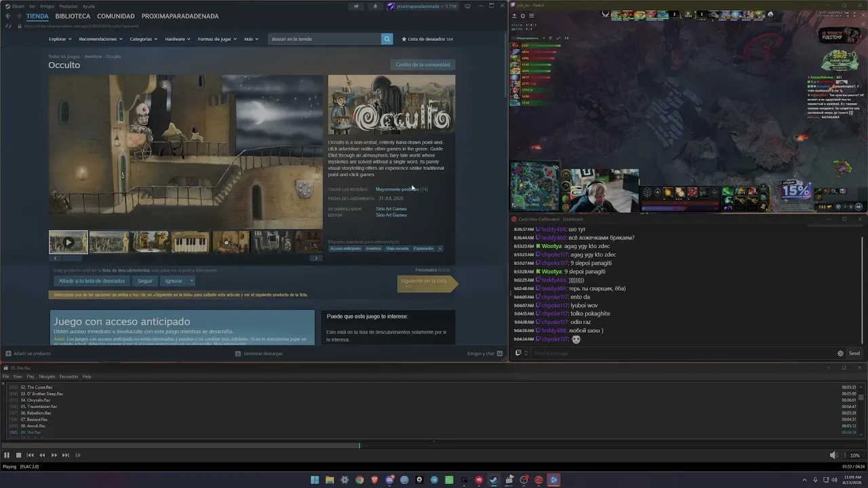Screen dimensions: 868x488
Task: Click the Añadir un producto plus icon
Action: (x=8, y=353)
